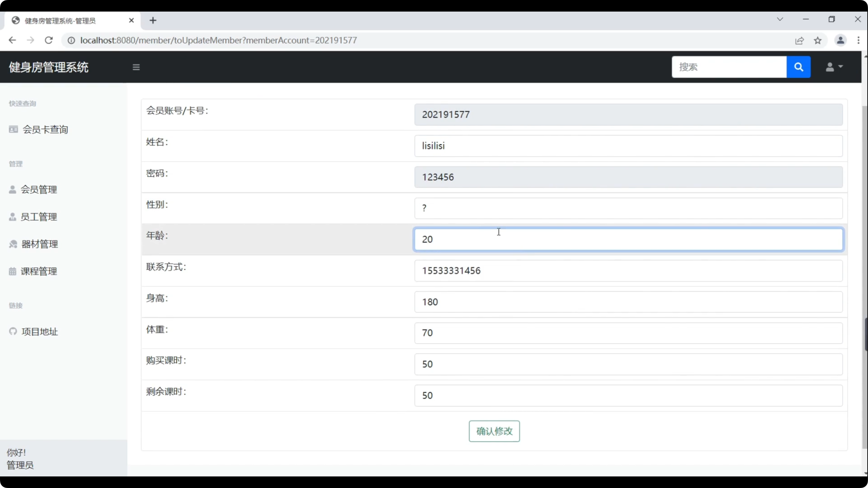Screen dimensions: 868x488
Task: Open Chrome three-dot menu
Action: (858, 40)
